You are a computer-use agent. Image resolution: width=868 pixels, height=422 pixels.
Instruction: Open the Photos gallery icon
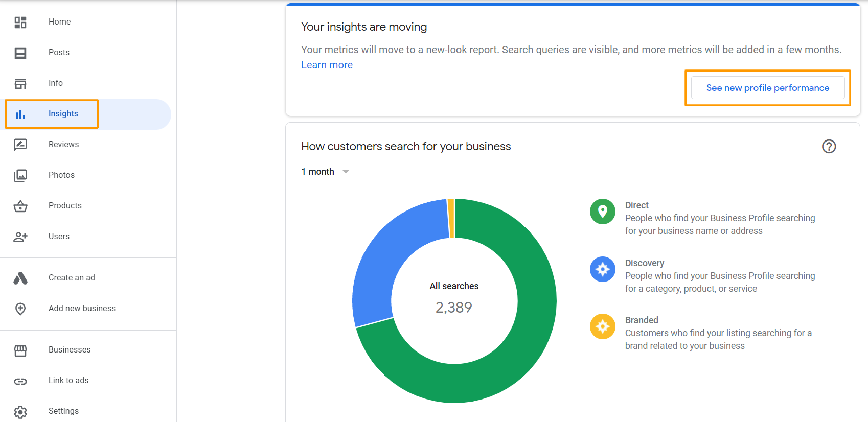[20, 175]
